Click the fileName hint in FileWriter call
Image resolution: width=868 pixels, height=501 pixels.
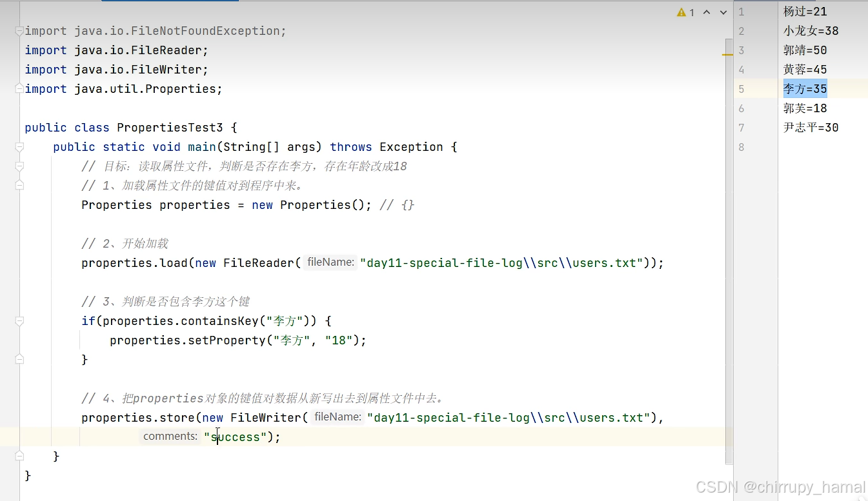click(338, 417)
